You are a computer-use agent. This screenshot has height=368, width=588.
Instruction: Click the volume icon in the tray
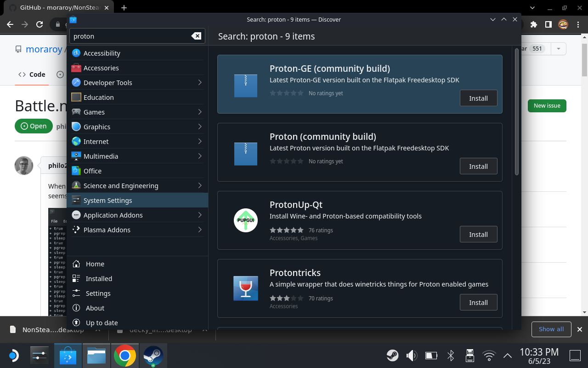(x=412, y=355)
